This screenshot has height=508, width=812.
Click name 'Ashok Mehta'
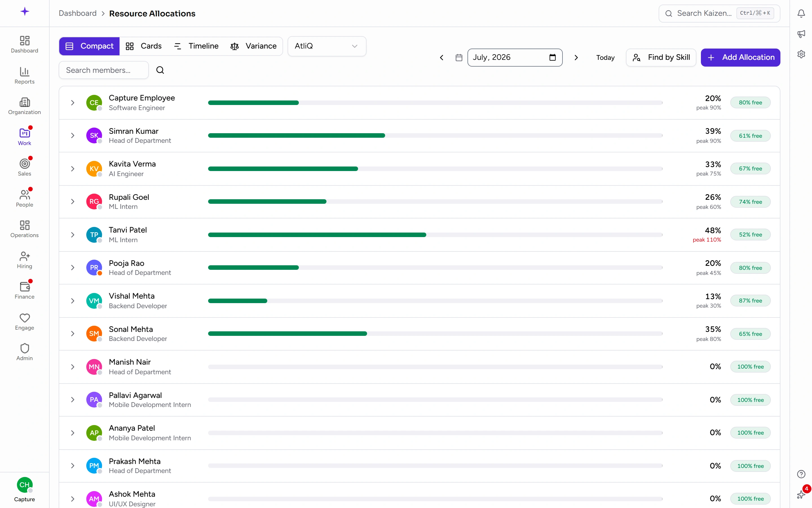tap(132, 494)
